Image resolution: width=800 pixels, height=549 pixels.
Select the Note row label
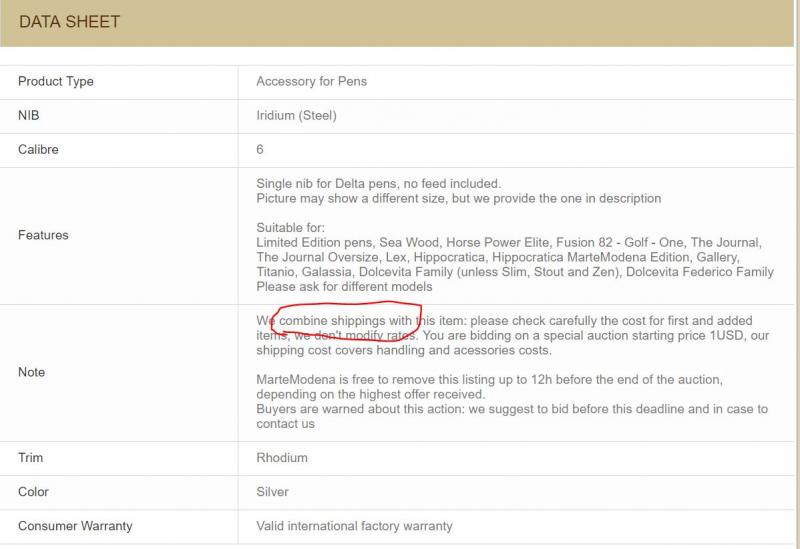pyautogui.click(x=32, y=372)
